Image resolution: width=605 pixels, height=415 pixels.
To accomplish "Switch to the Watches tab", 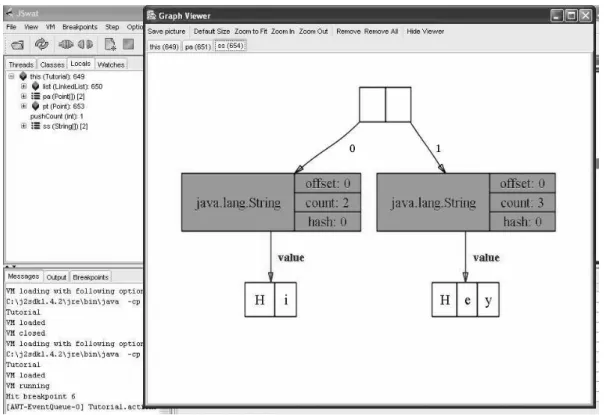I will (111, 64).
